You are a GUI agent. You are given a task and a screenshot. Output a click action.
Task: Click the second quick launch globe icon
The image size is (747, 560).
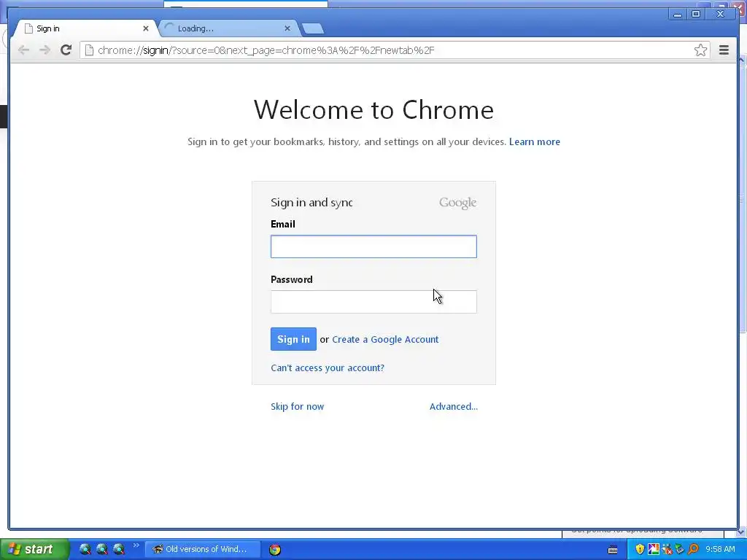coord(102,549)
